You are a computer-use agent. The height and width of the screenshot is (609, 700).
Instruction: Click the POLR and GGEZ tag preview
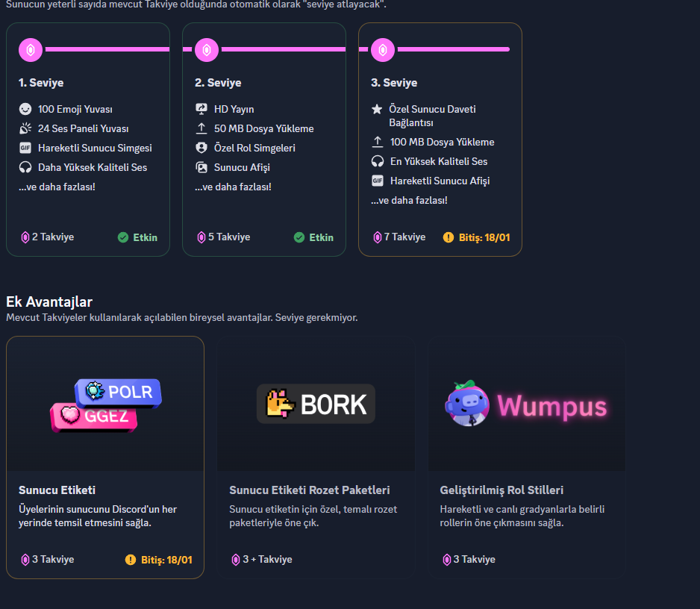(x=106, y=405)
